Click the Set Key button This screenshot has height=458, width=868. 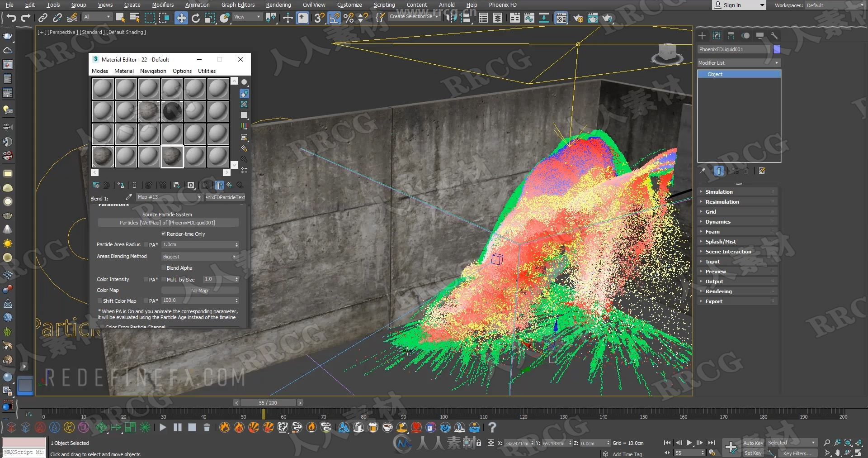pos(753,453)
